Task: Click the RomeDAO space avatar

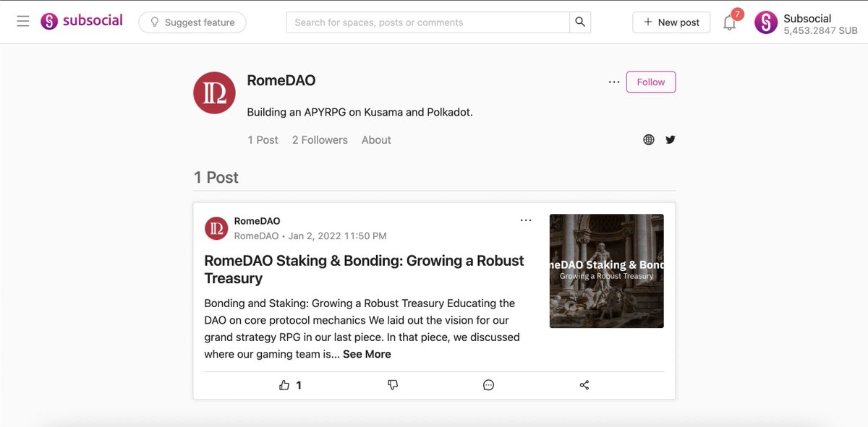Action: pos(214,92)
